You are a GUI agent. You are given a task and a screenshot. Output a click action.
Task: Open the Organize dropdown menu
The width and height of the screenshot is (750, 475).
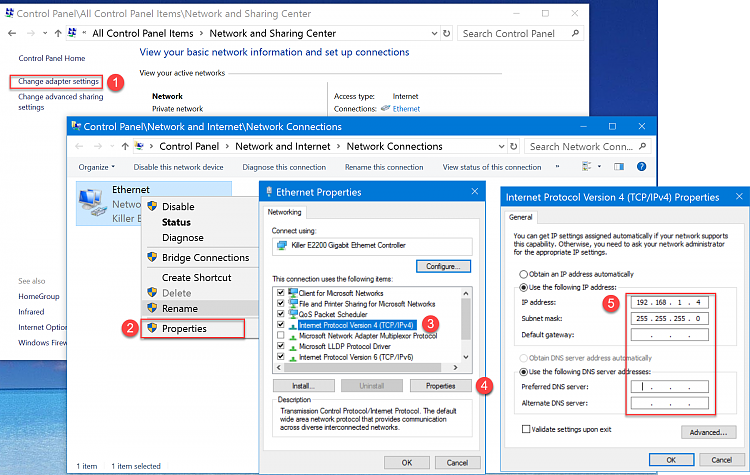[x=96, y=167]
